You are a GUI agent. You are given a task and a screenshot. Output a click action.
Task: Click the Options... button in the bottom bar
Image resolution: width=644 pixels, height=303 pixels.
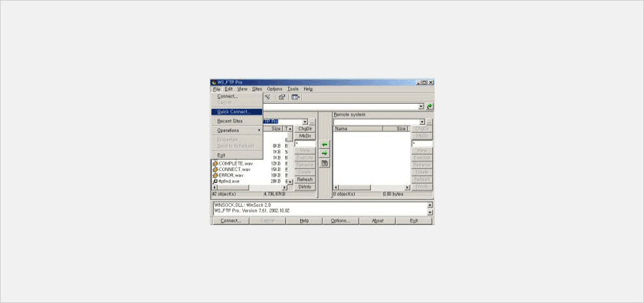(x=341, y=220)
